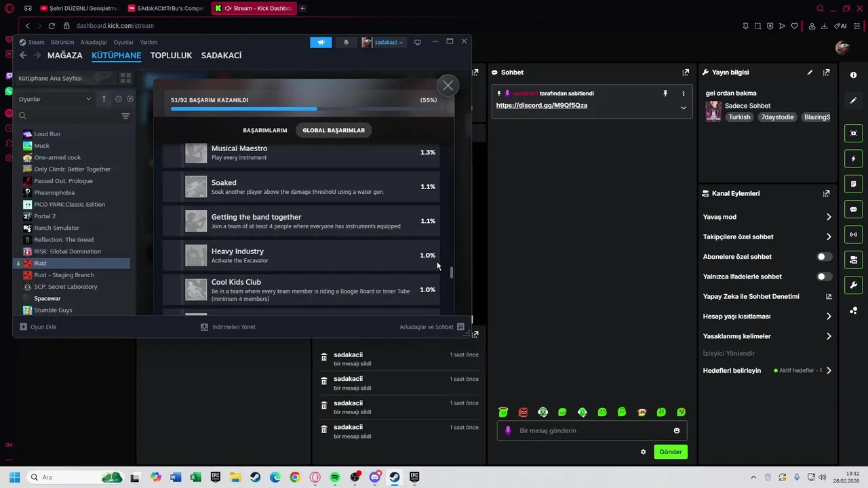Select the GLOBAL BAŞARIMLAR tab
The width and height of the screenshot is (868, 488).
(334, 130)
